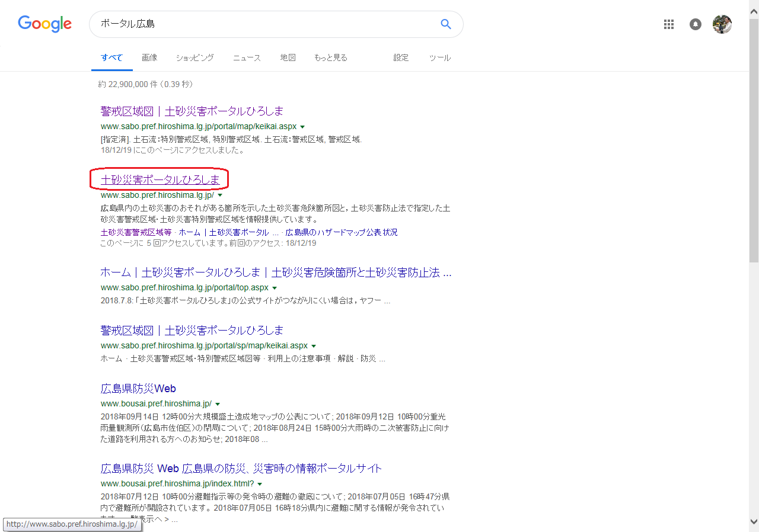759x532 pixels.
Task: Click URL text www.sabo.pref.hiroshima.lg.jp/portal/top.aspx
Action: click(184, 287)
